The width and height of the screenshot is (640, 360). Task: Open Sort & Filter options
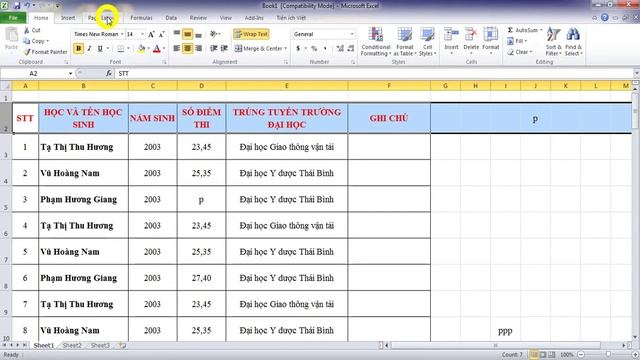pyautogui.click(x=553, y=42)
